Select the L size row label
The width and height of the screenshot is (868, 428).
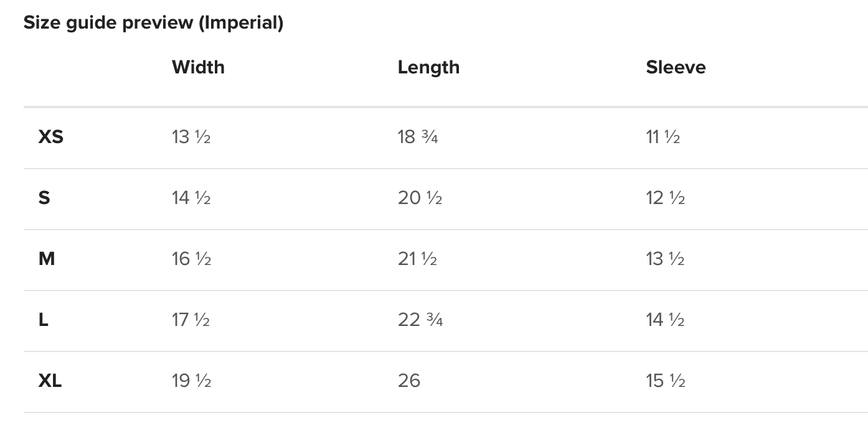click(44, 320)
